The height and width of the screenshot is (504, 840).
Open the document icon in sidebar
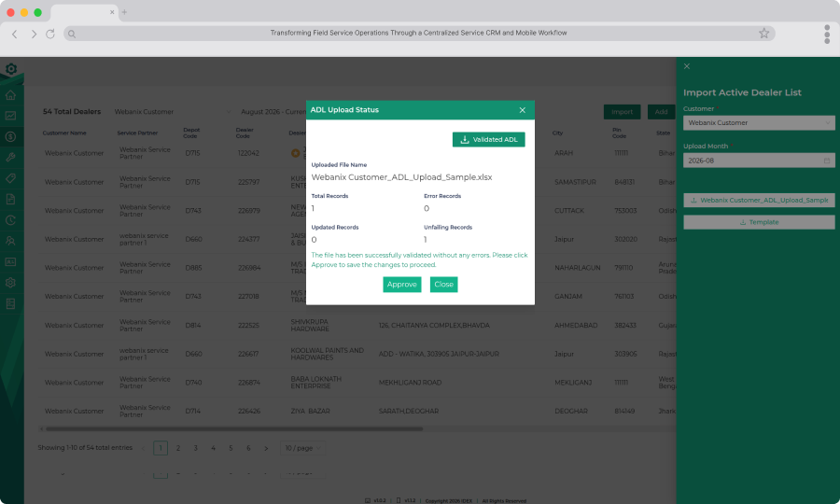coord(10,199)
